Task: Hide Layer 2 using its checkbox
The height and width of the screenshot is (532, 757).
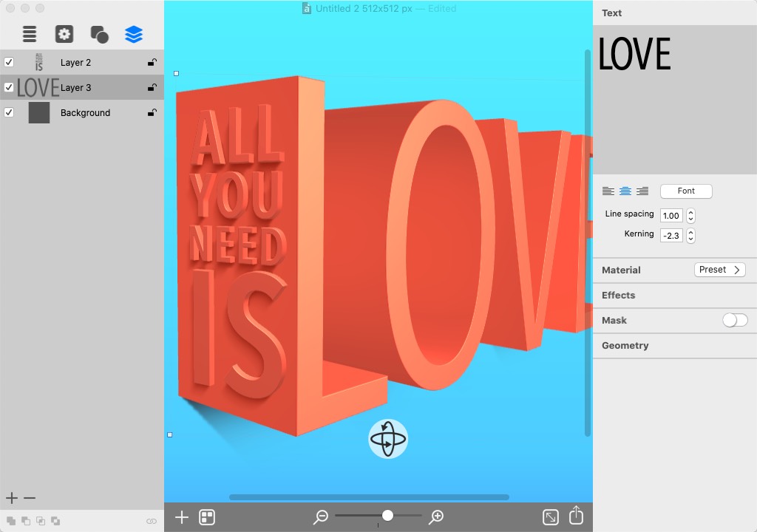Action: point(9,62)
